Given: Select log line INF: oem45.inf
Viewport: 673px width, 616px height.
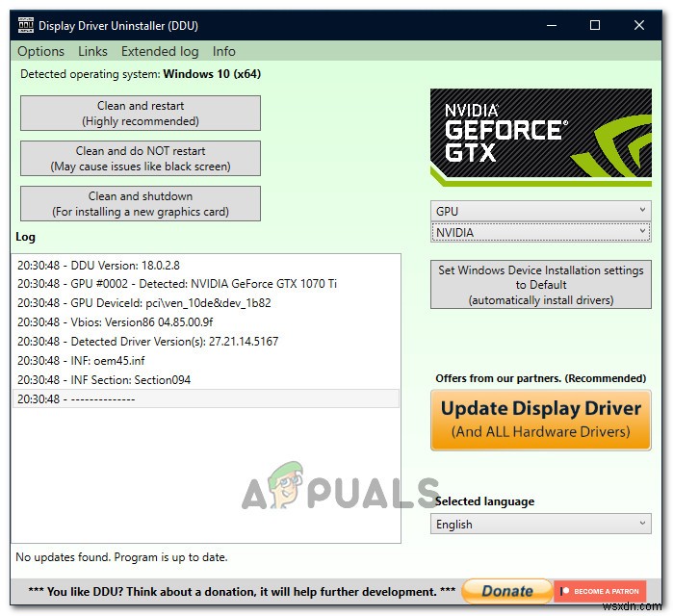Looking at the screenshot, I should point(206,361).
